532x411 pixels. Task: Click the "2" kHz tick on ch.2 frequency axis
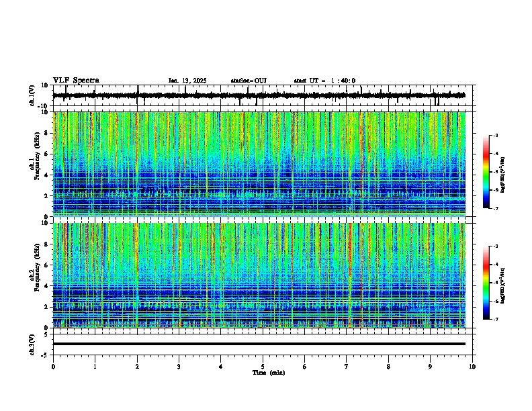point(48,307)
